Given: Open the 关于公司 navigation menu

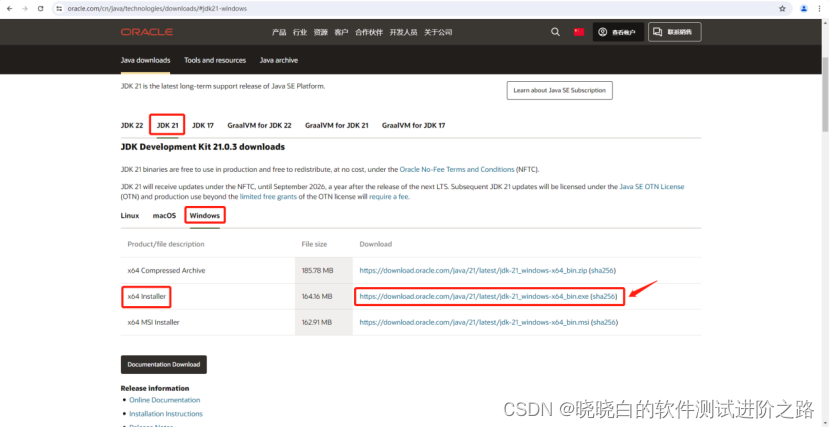Looking at the screenshot, I should tap(438, 32).
